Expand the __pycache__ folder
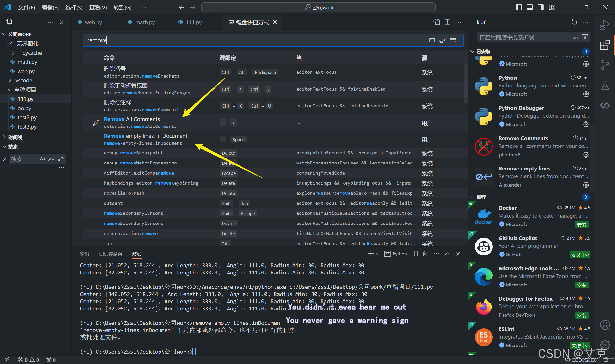The width and height of the screenshot is (615, 364). [x=13, y=53]
